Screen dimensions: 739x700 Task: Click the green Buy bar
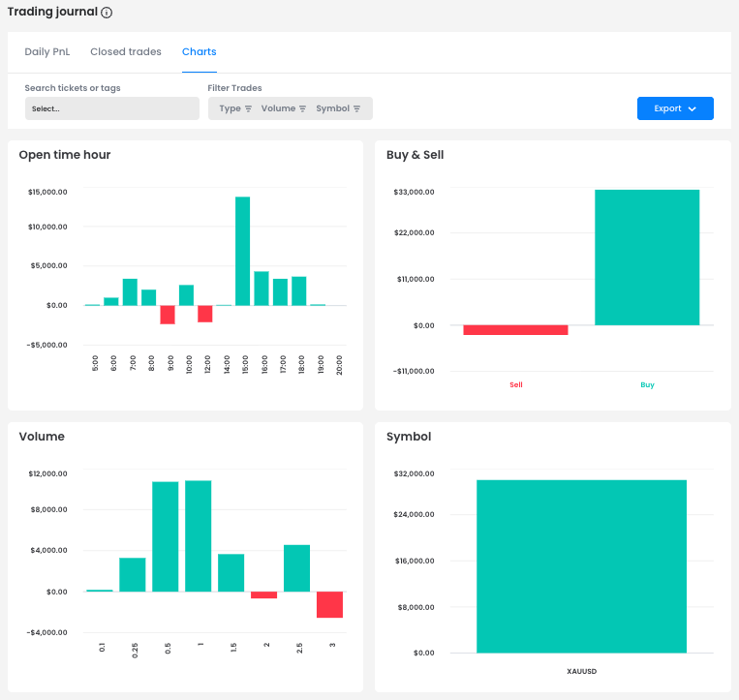point(647,257)
